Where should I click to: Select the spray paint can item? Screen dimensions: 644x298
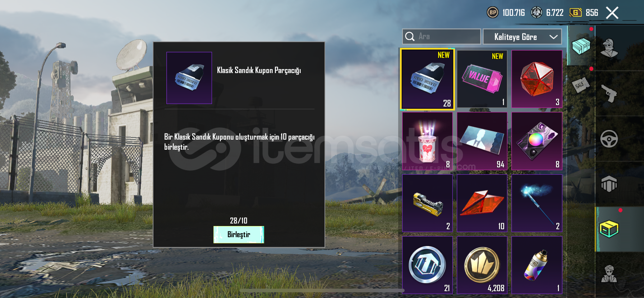tap(537, 265)
